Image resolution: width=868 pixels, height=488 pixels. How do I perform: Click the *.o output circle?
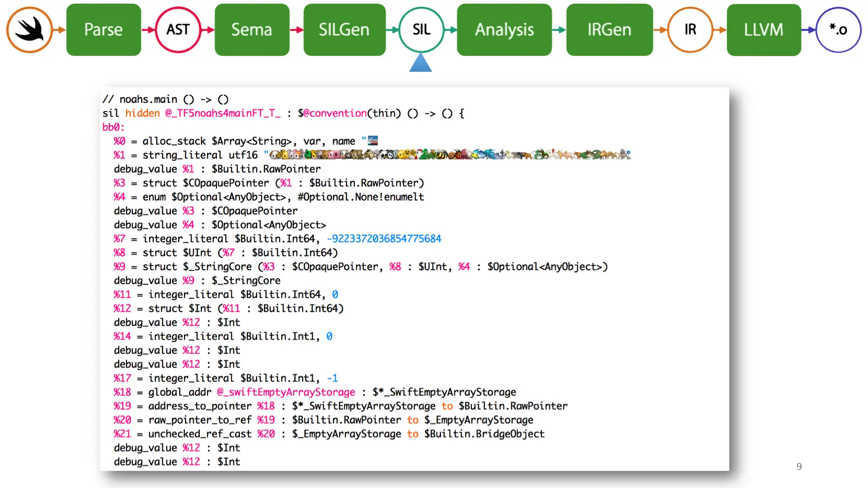(x=838, y=30)
